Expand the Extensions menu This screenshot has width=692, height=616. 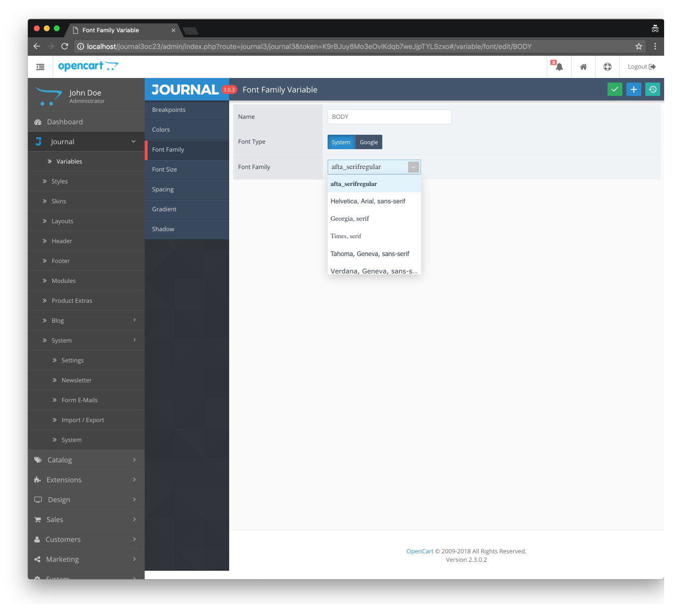point(134,480)
